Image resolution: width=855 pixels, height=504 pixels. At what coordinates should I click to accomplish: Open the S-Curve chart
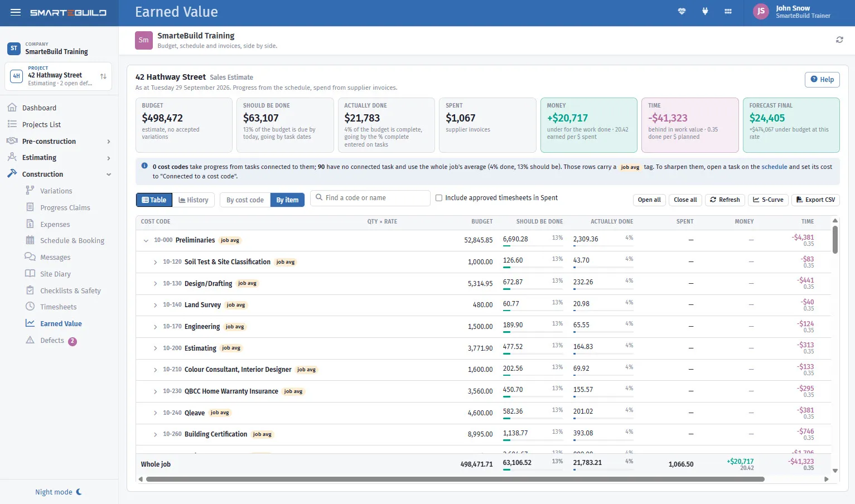click(768, 200)
